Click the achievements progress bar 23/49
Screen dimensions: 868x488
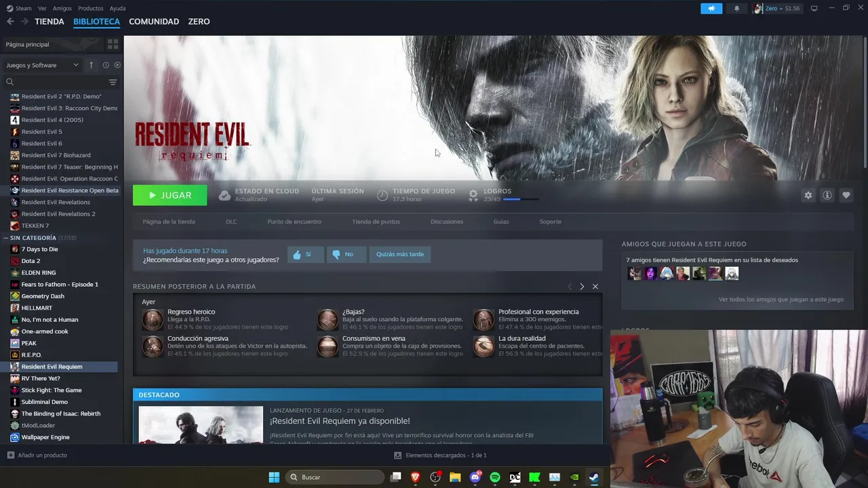click(x=521, y=199)
